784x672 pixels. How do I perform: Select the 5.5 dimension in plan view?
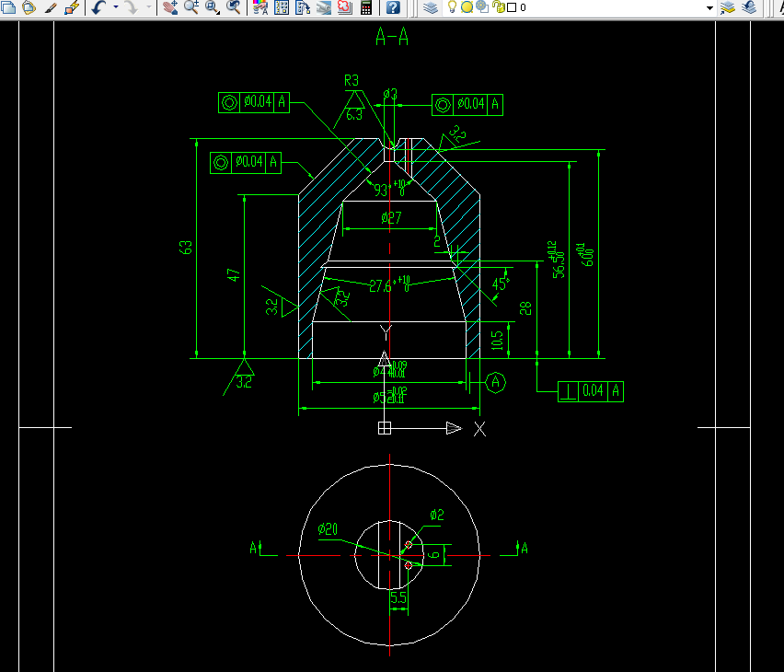pyautogui.click(x=398, y=597)
